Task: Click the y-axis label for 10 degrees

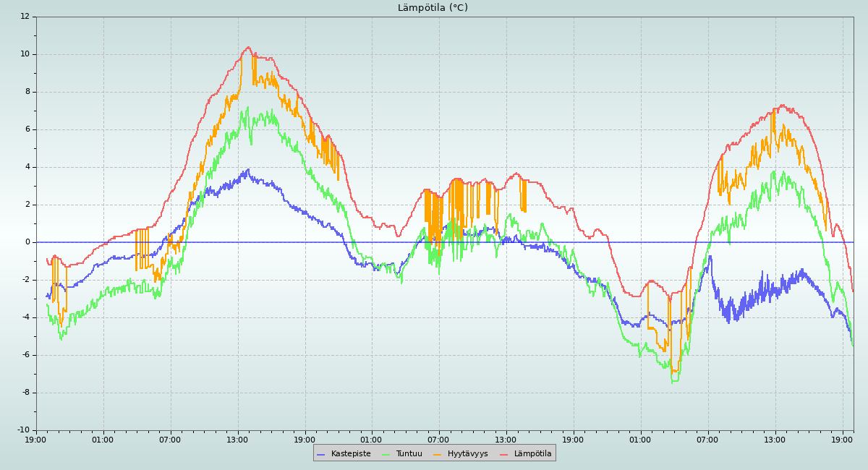Action: (25, 54)
